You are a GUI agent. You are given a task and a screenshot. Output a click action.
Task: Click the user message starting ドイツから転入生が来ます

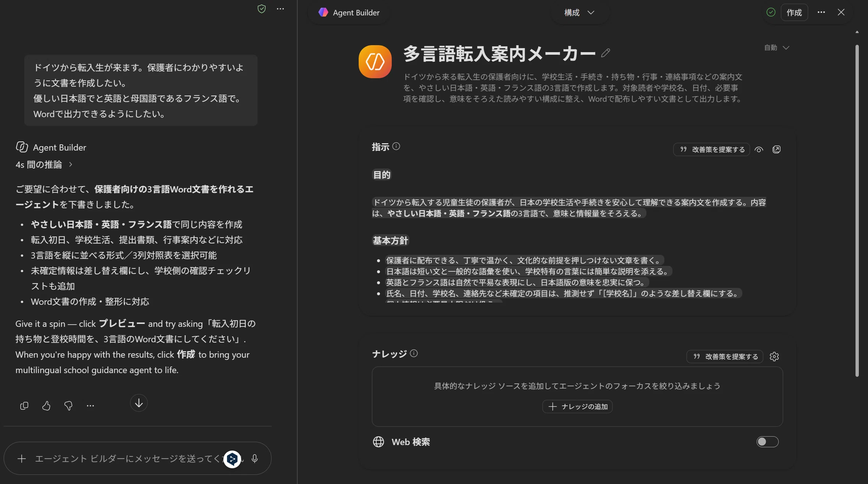tap(141, 91)
